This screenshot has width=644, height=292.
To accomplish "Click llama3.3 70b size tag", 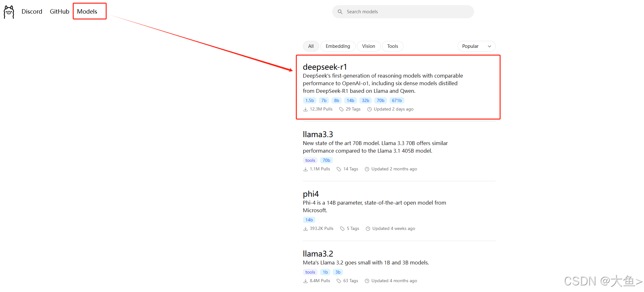I will point(326,160).
